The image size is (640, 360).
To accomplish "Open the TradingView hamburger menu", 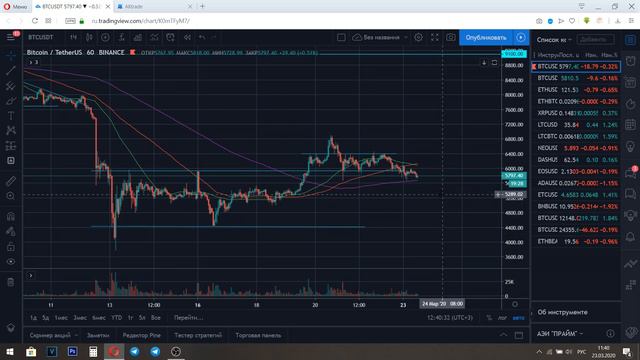I will tap(11, 37).
